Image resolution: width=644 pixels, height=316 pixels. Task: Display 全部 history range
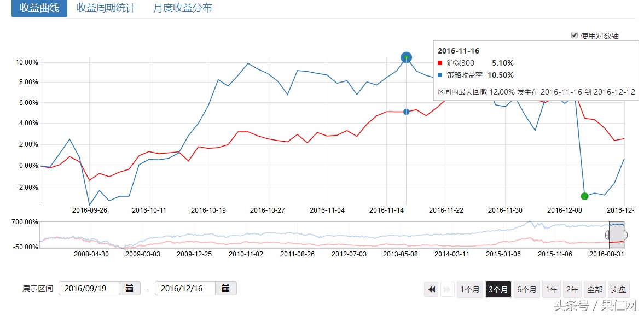595,290
